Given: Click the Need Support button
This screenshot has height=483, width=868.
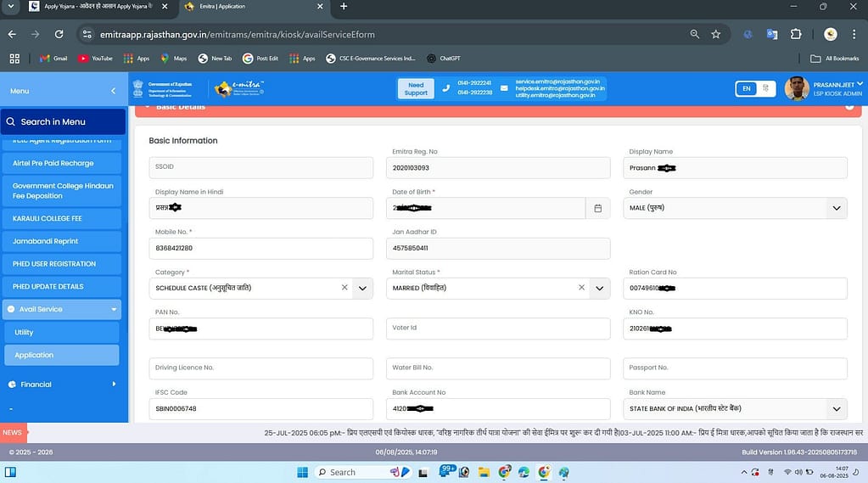Looking at the screenshot, I should pos(416,88).
